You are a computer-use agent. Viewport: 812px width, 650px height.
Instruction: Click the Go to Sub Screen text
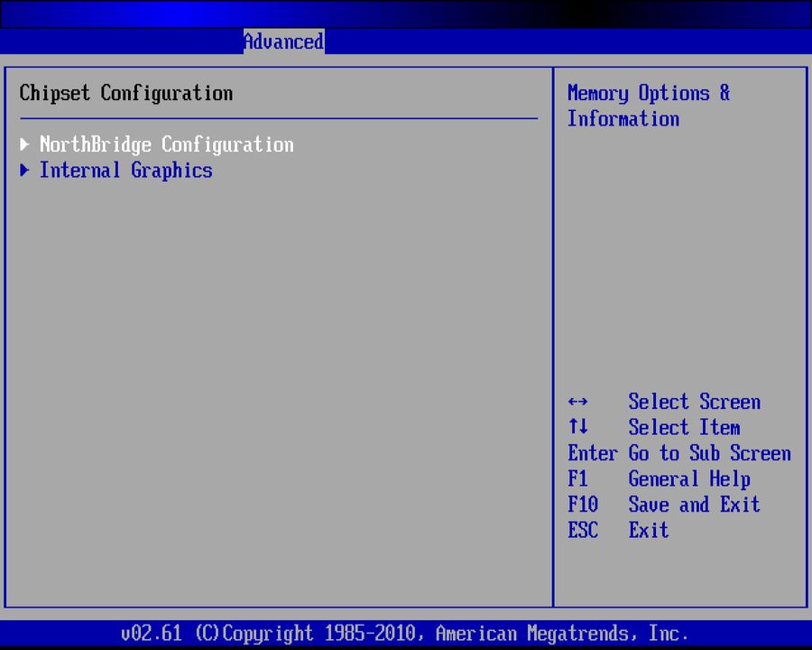(709, 453)
